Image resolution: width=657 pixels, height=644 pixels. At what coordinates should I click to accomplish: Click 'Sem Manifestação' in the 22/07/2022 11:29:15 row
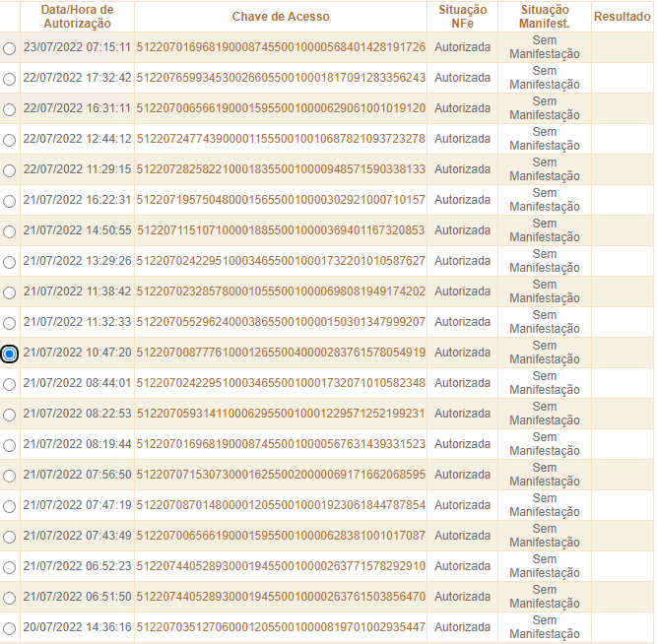[545, 169]
